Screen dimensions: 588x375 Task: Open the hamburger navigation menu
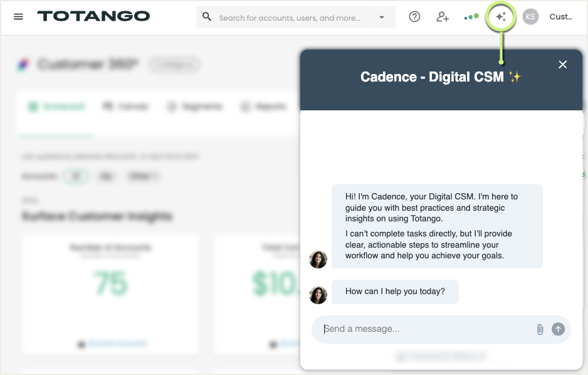(x=18, y=16)
